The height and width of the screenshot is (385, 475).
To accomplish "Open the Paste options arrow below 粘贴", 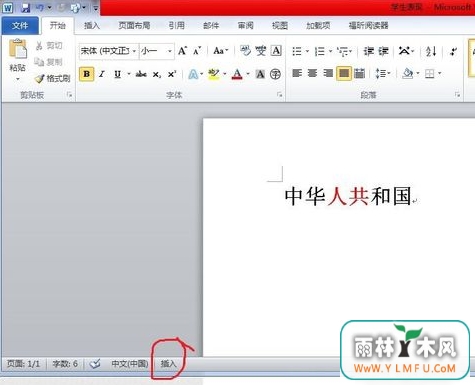I will pyautogui.click(x=18, y=79).
